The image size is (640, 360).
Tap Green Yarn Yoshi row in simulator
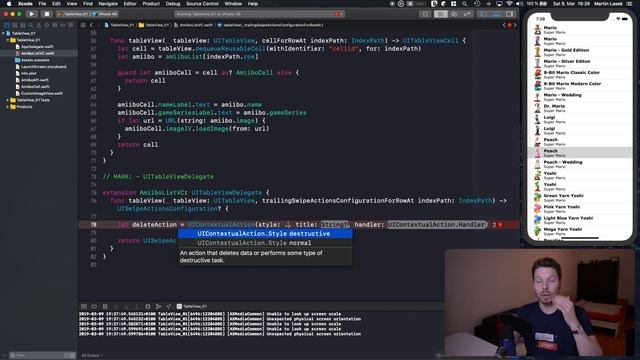coord(580,198)
